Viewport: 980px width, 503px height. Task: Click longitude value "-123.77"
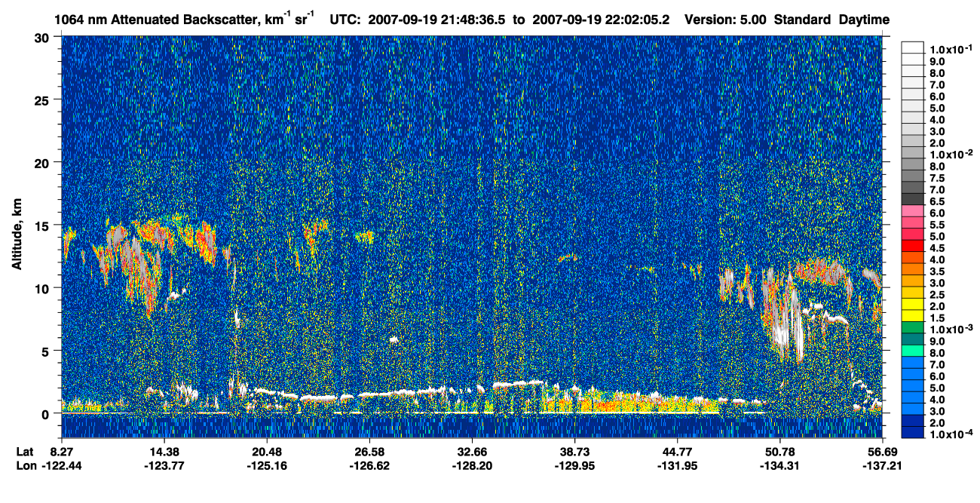pyautogui.click(x=164, y=465)
